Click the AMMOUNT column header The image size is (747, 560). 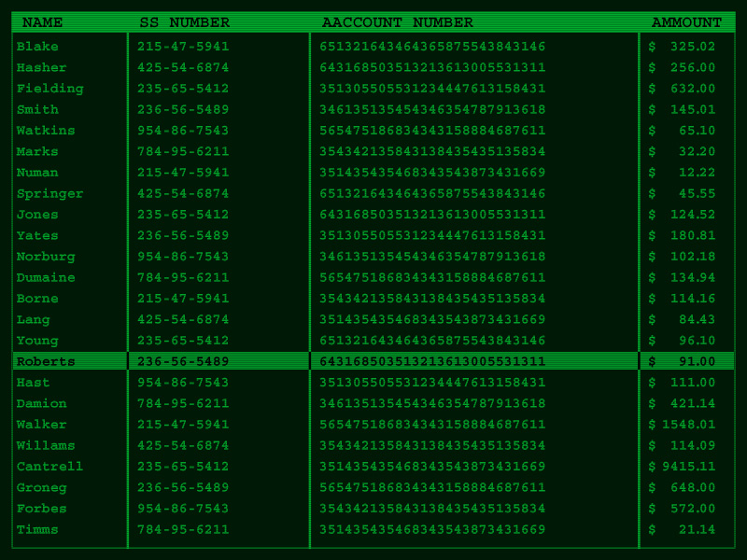(x=686, y=22)
